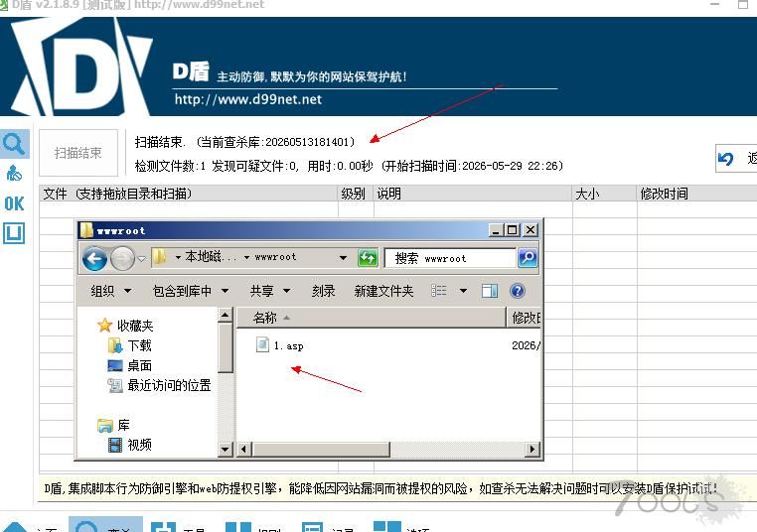The image size is (757, 532).
Task: Click the 级别 column header in D盾
Action: 356,194
